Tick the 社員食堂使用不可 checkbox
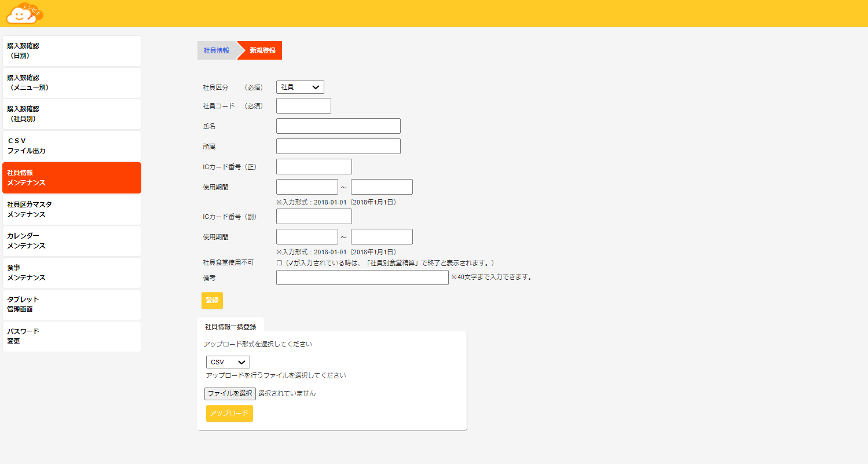 [x=279, y=262]
